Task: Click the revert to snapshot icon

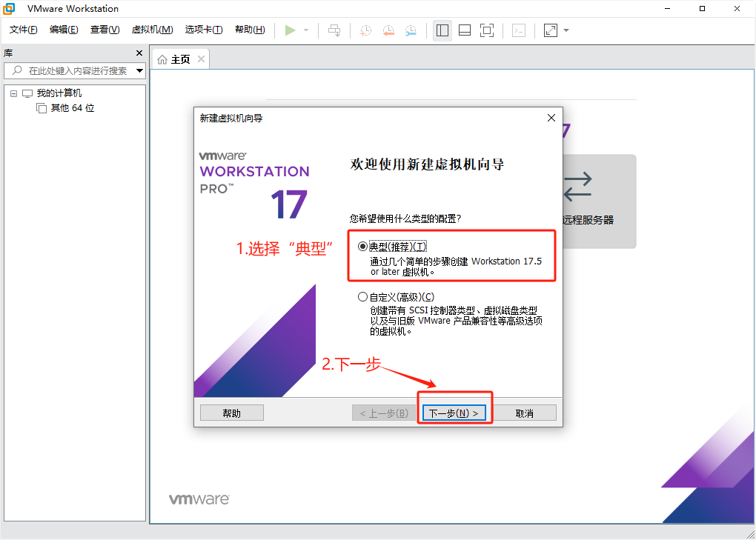Action: (388, 30)
